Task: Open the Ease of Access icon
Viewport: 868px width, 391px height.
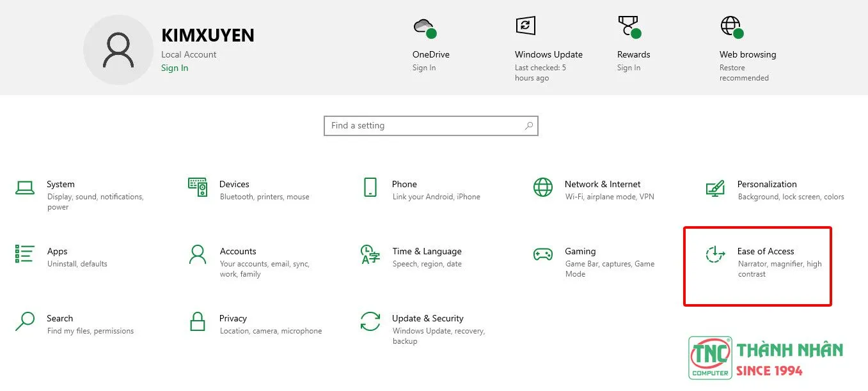Action: coord(715,254)
